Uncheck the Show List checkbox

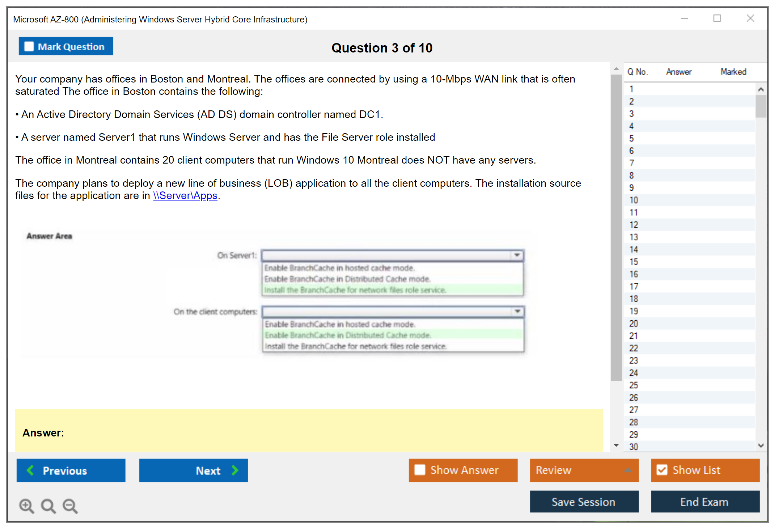pos(662,470)
